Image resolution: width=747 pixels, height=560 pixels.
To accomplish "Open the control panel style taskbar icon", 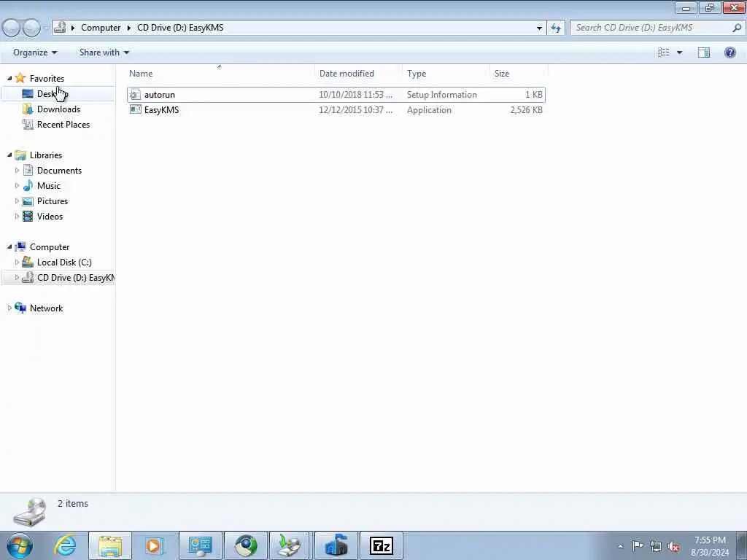I will 200,545.
